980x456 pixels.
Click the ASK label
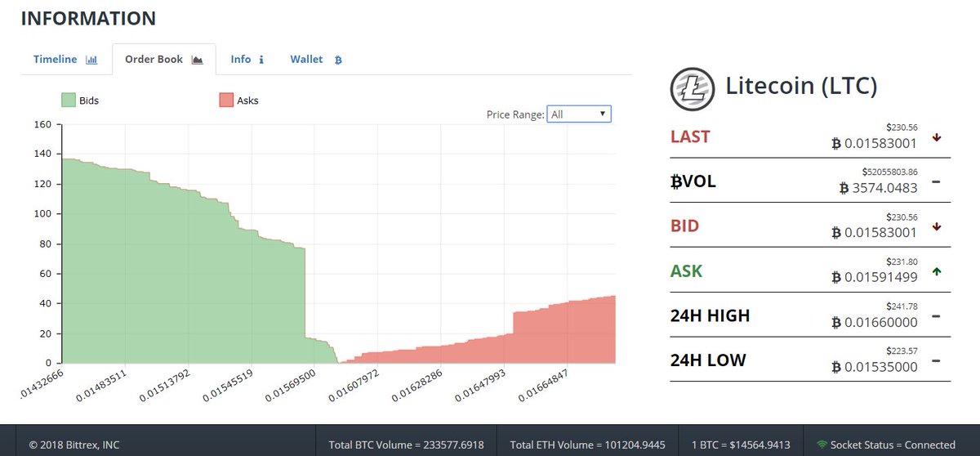click(686, 270)
